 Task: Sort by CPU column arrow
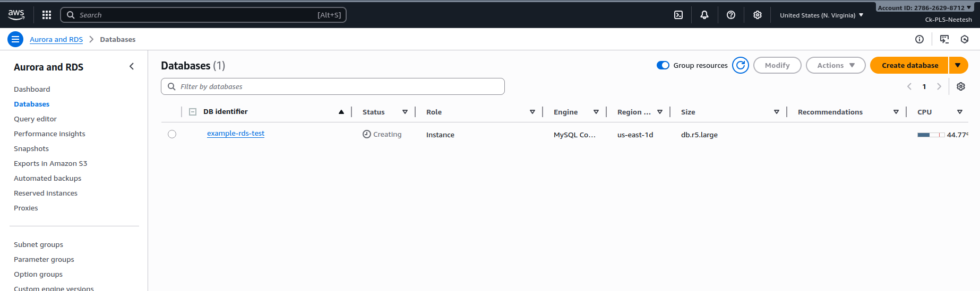tap(960, 112)
